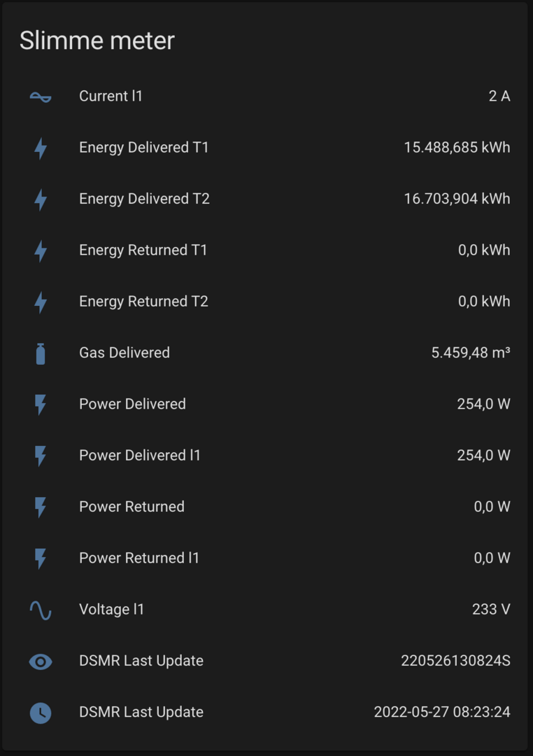533x756 pixels.
Task: Click the Power Returned l1 flash icon
Action: (x=41, y=558)
